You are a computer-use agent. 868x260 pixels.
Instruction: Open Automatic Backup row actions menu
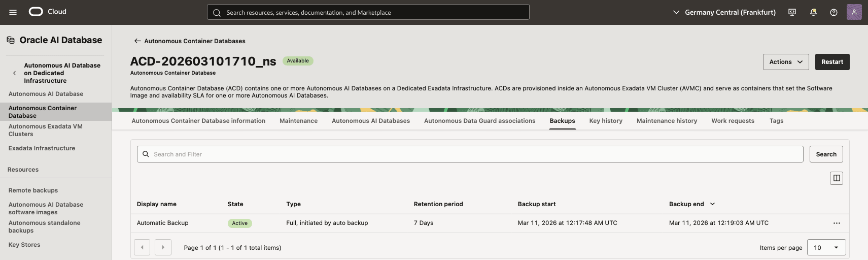click(837, 223)
